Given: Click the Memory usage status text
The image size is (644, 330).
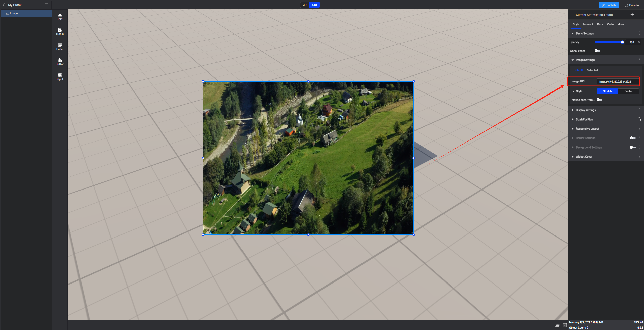Looking at the screenshot, I should tap(586, 322).
